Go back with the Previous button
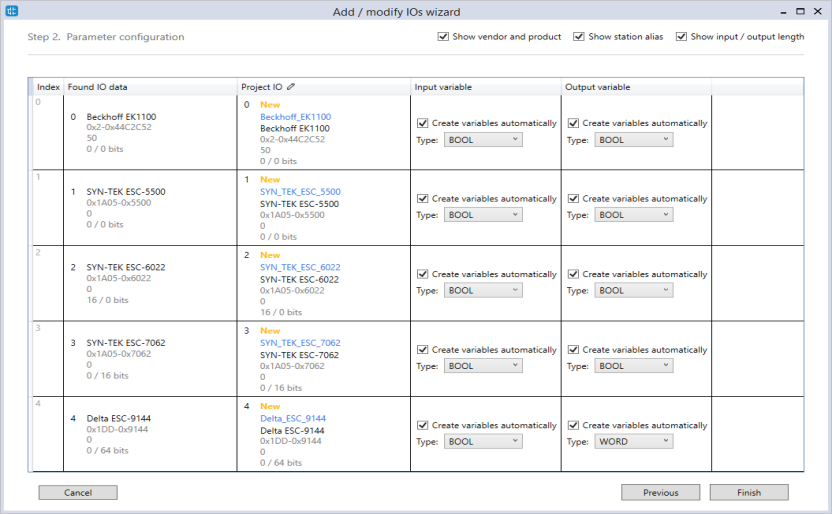 (661, 492)
